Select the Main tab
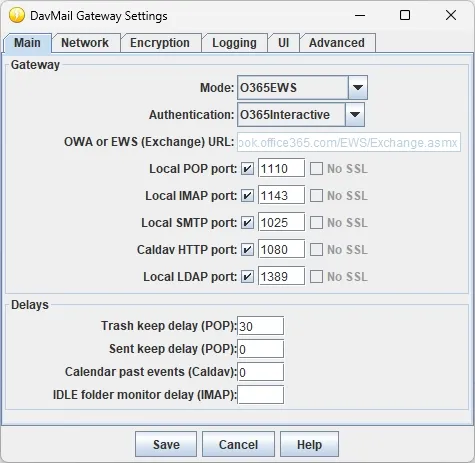 click(x=28, y=43)
